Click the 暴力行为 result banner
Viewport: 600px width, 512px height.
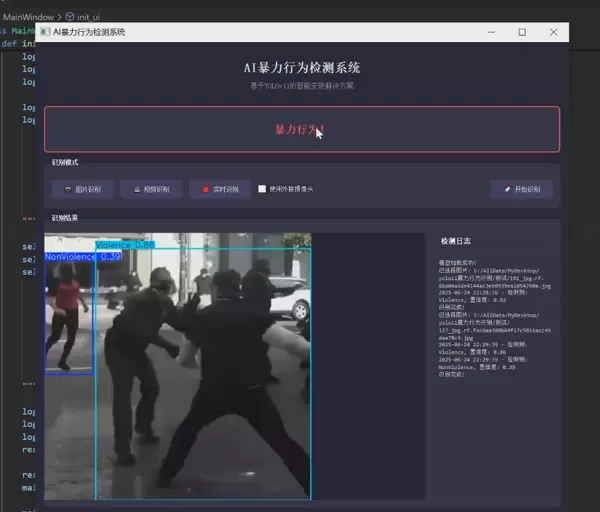point(300,129)
